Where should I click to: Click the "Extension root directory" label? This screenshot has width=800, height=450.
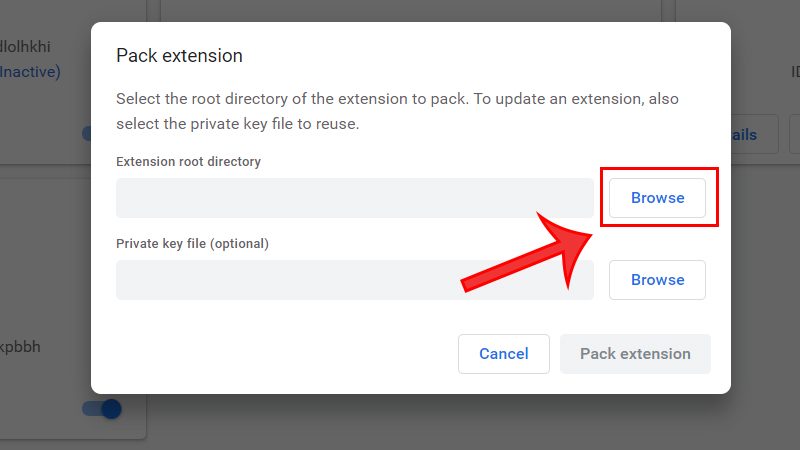(188, 161)
